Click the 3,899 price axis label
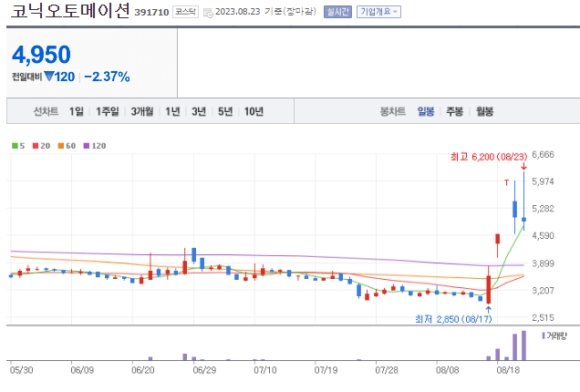580x392 pixels. coord(543,263)
